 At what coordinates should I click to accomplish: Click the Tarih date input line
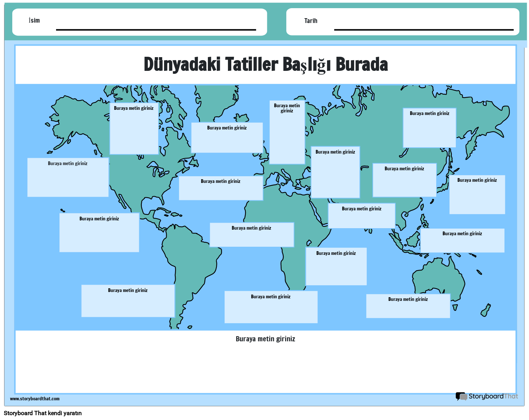point(424,29)
